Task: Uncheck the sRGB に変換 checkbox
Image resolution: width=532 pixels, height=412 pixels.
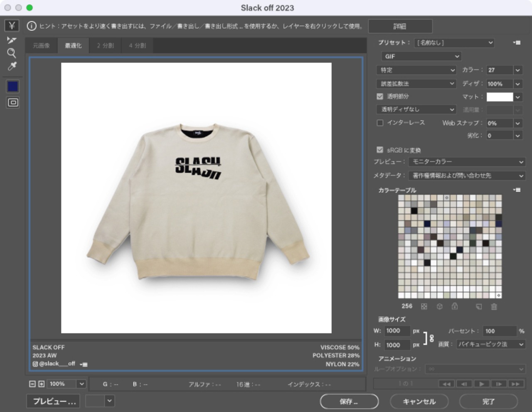Action: (x=380, y=150)
